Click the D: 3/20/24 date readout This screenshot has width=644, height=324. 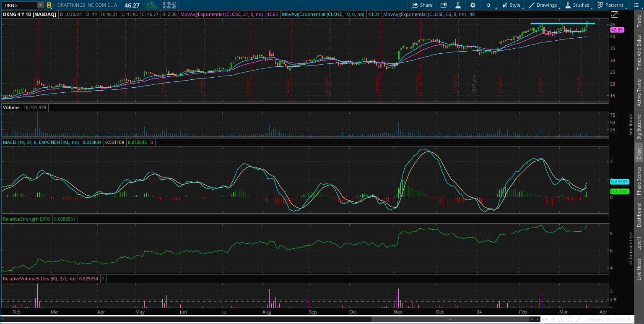click(x=70, y=14)
